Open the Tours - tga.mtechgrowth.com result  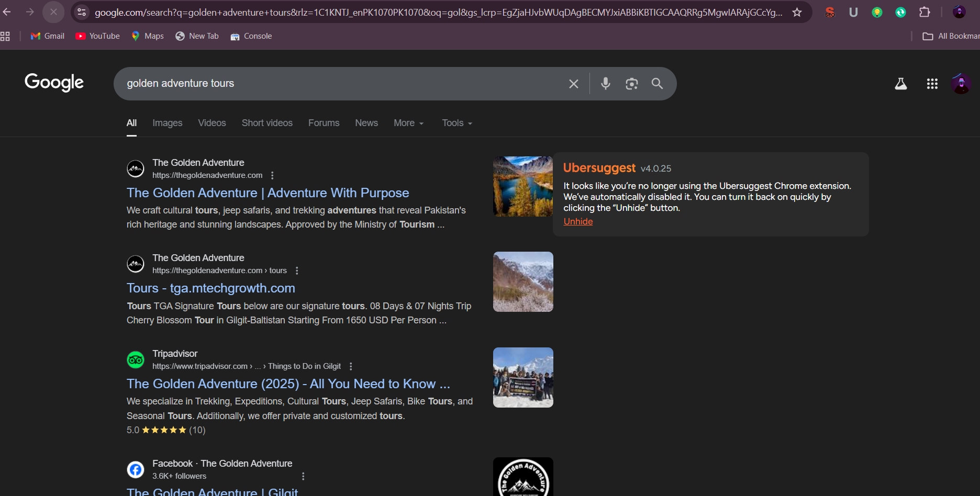click(x=211, y=288)
